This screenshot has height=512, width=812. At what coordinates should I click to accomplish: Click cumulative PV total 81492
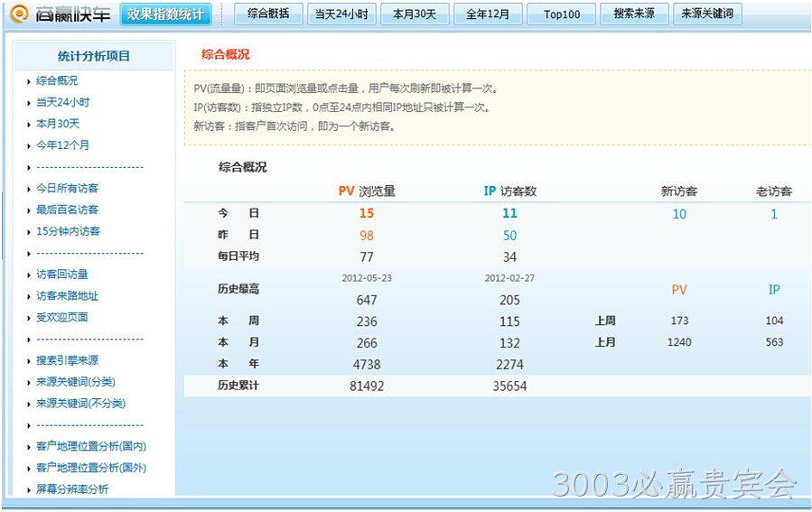tap(367, 386)
